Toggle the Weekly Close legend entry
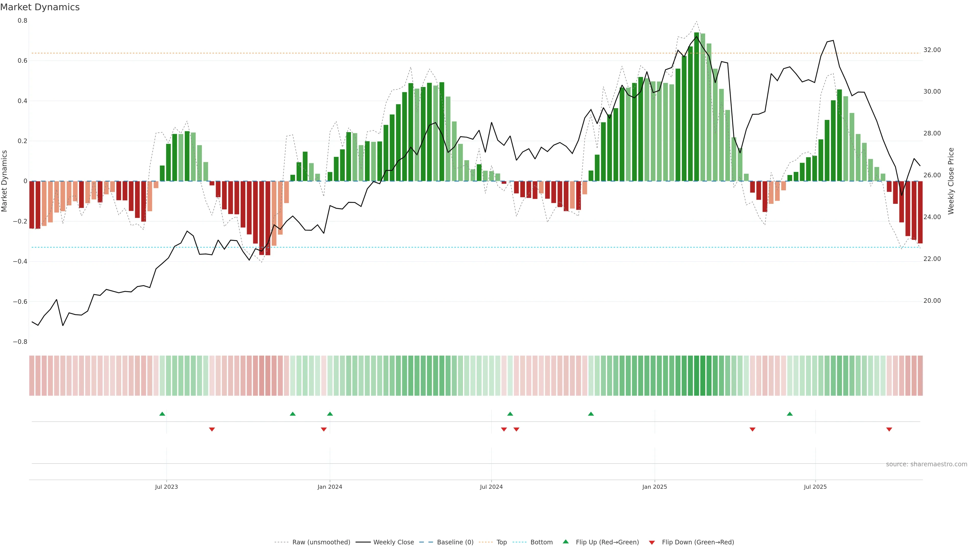The image size is (980, 551). click(x=393, y=542)
